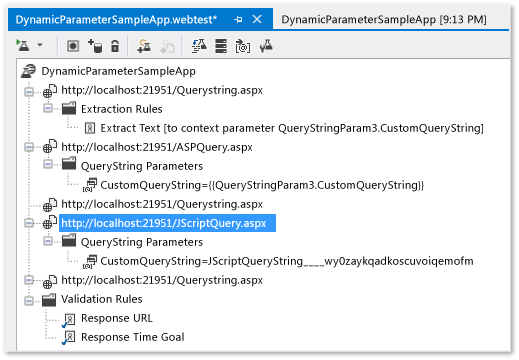Click the Set Credentials lock icon
519x360 pixels.
pyautogui.click(x=115, y=46)
